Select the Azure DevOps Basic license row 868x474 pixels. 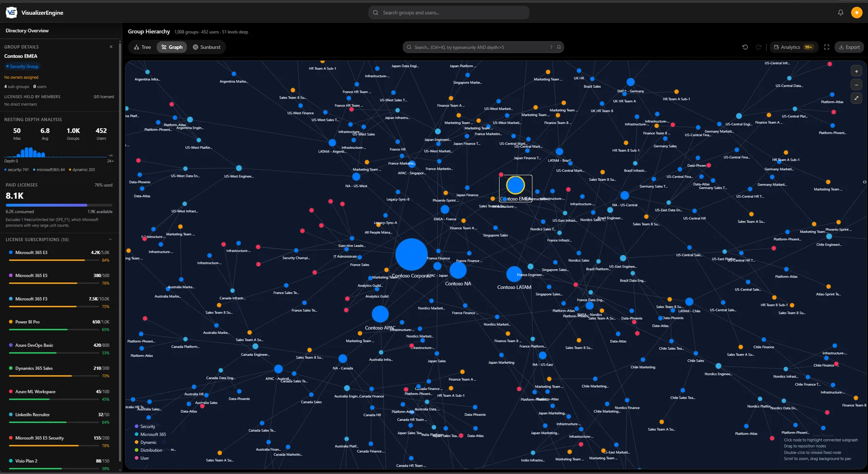pyautogui.click(x=59, y=349)
